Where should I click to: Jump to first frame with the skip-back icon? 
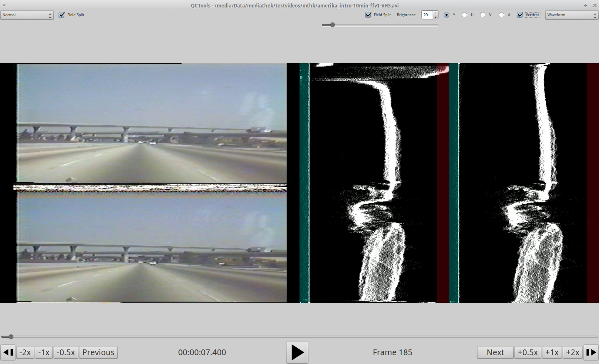(8, 352)
